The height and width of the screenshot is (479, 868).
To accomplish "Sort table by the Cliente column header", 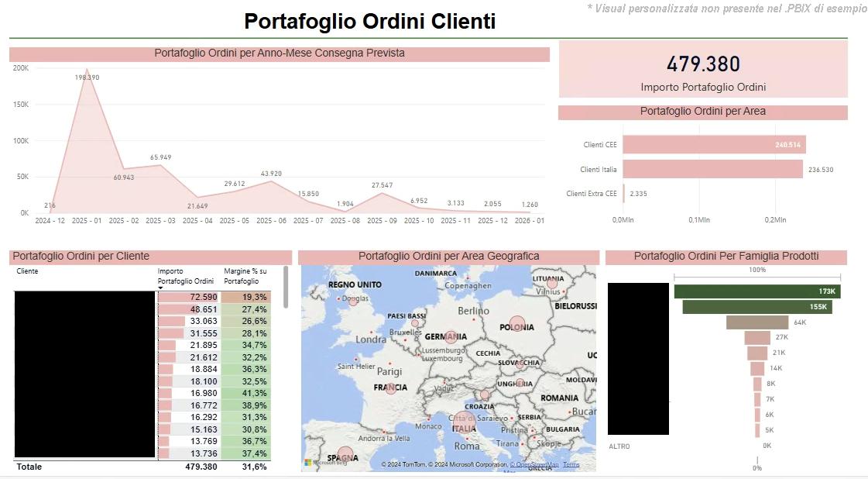I will pyautogui.click(x=27, y=271).
